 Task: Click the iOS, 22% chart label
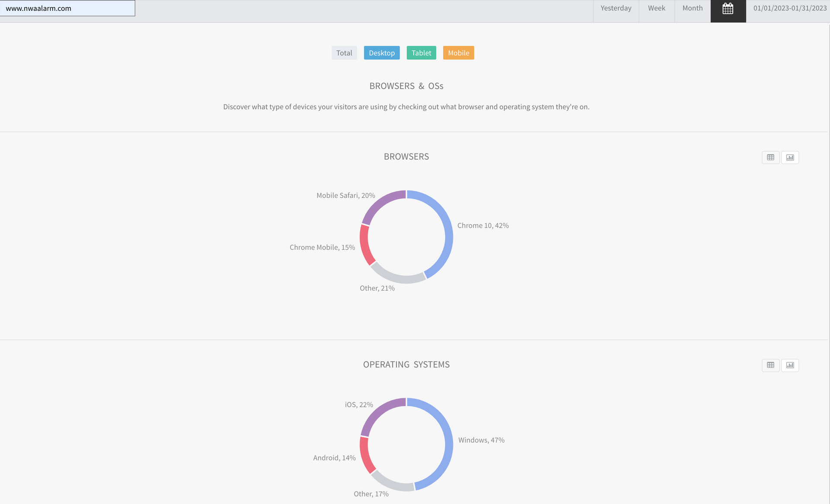tap(359, 405)
